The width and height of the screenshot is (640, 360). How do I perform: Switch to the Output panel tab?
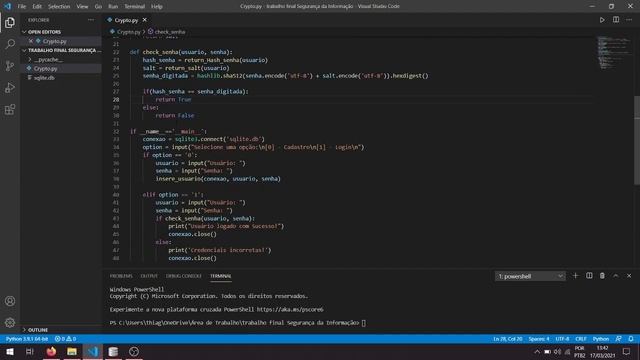[x=149, y=276]
